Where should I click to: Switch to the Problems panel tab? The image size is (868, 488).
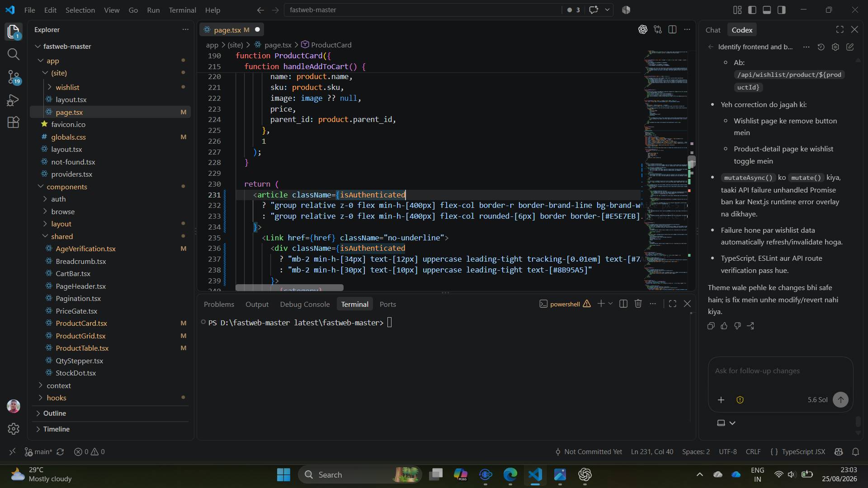click(219, 305)
